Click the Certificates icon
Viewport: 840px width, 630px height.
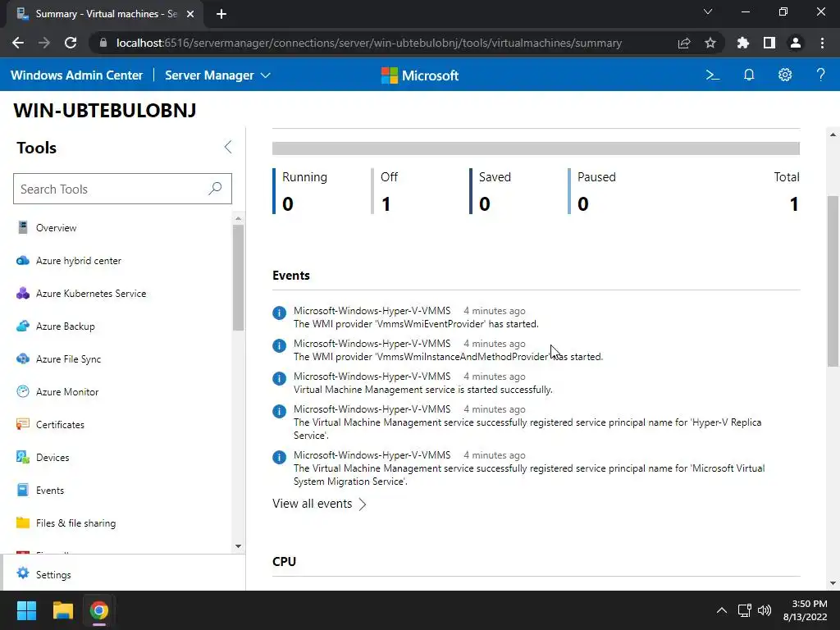(x=22, y=424)
